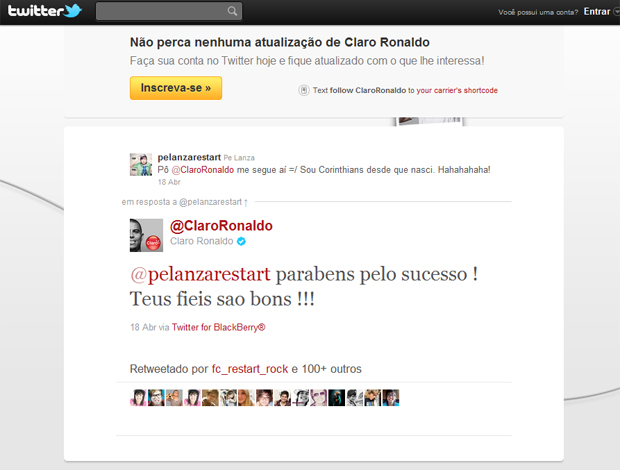Open your carrier's shortcode link

click(x=457, y=91)
